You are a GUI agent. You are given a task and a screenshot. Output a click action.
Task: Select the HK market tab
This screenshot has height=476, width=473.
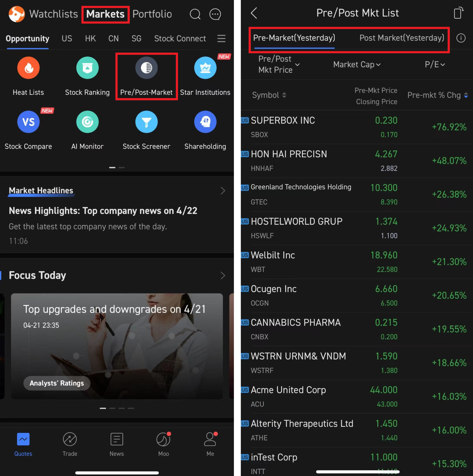(x=90, y=38)
